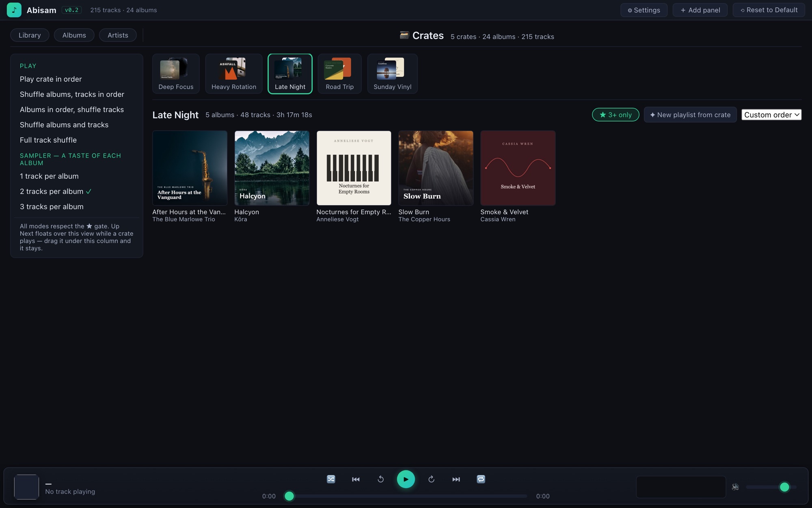Create new playlist from crate
The height and width of the screenshot is (508, 812).
[690, 115]
